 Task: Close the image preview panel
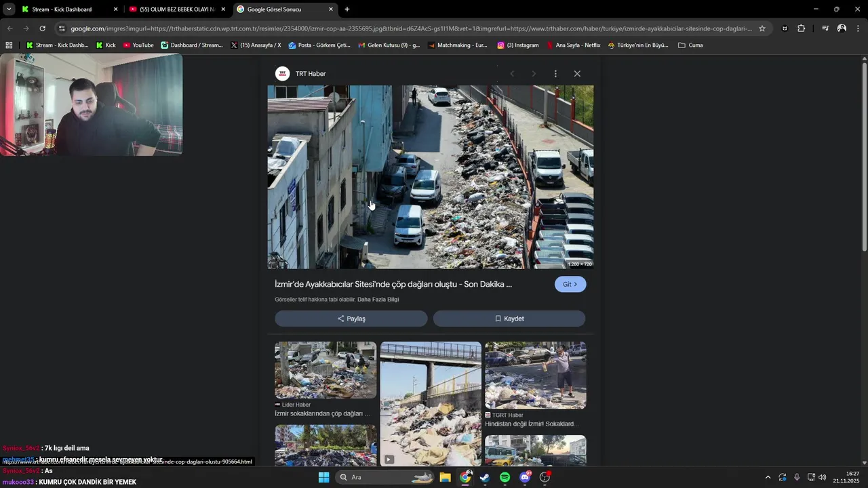pos(577,73)
